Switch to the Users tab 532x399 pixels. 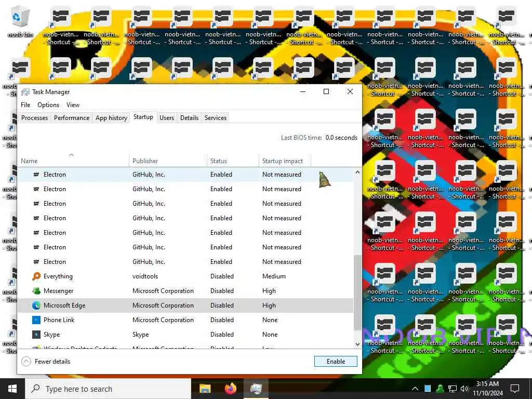click(x=167, y=118)
